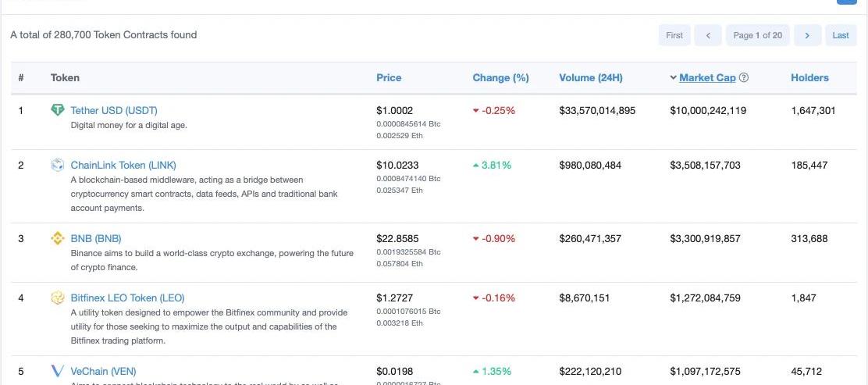Click the LEO price $1.2727
The image size is (868, 385).
[x=395, y=298]
